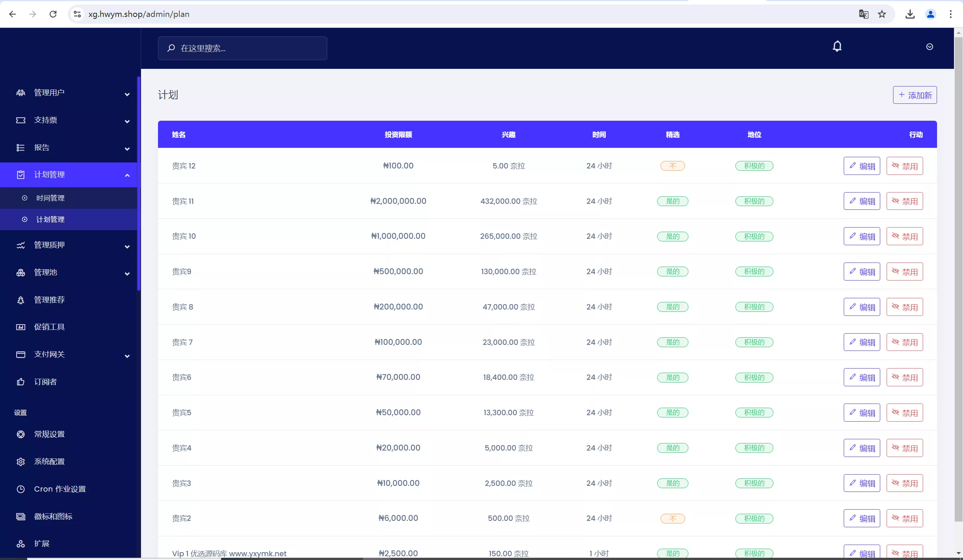Click the 促销工具 sidebar icon
The width and height of the screenshot is (963, 560).
pos(21,327)
